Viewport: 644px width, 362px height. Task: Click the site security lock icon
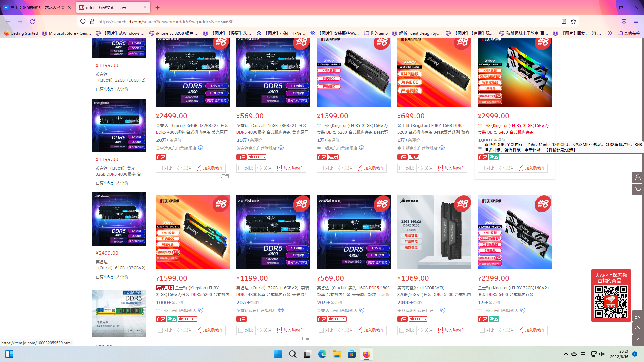point(92,22)
